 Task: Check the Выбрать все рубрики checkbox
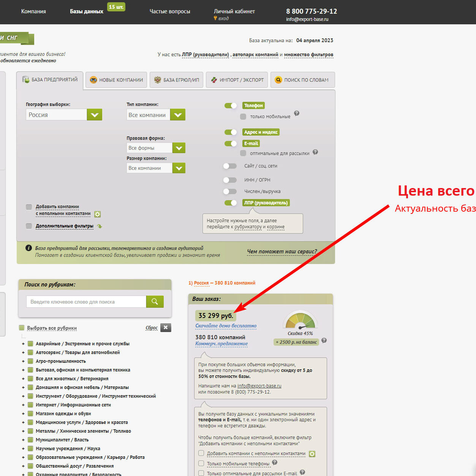tap(22, 328)
